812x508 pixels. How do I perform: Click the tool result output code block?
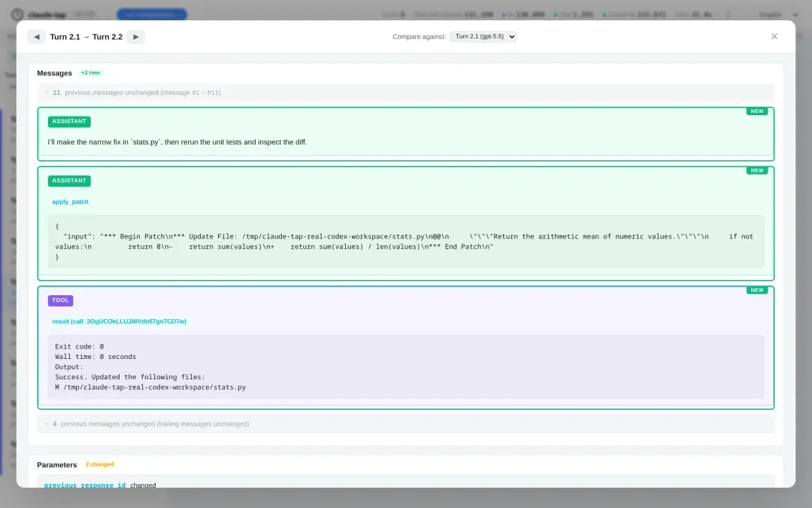coord(405,367)
